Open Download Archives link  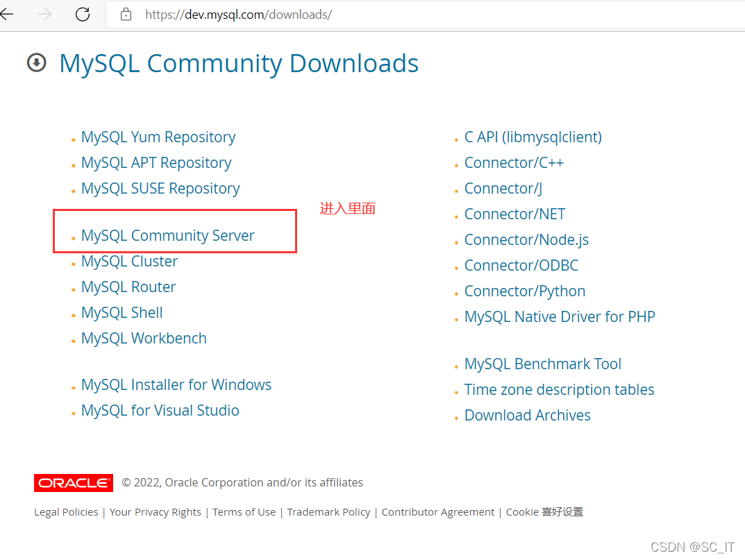[x=528, y=415]
